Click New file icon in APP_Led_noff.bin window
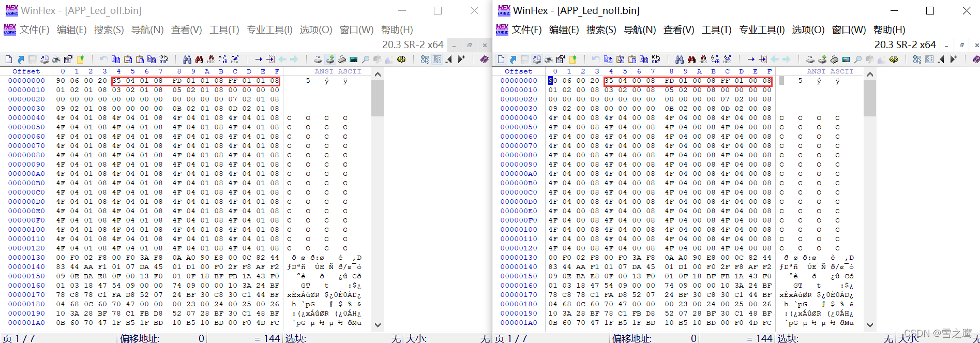Image resolution: width=980 pixels, height=343 pixels. [x=501, y=59]
